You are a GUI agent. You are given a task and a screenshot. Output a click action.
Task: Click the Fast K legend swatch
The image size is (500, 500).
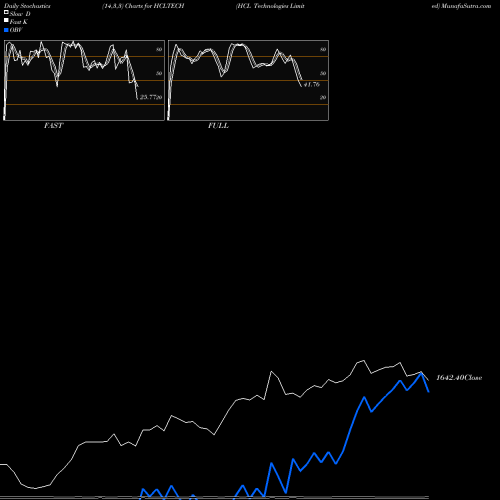[6, 20]
